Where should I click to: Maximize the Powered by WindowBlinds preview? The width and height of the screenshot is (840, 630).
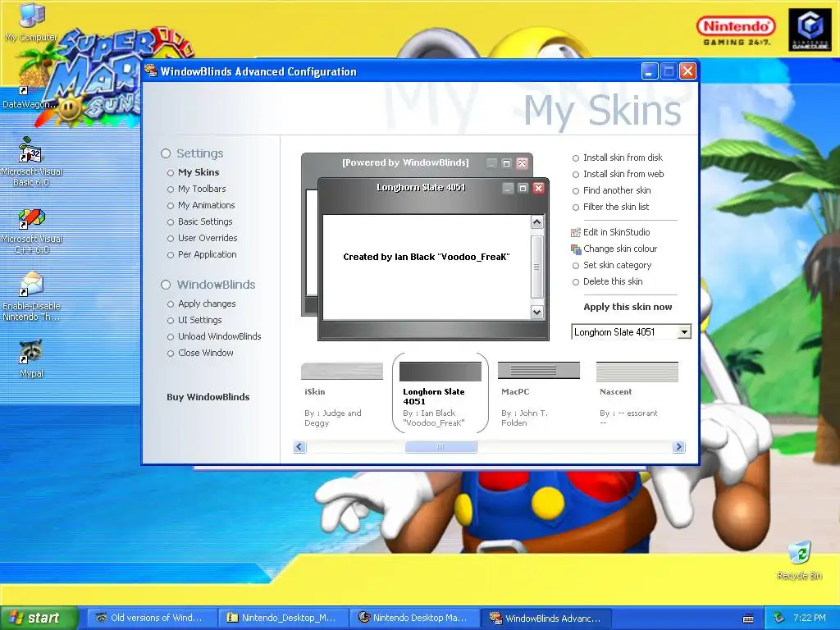click(x=506, y=163)
